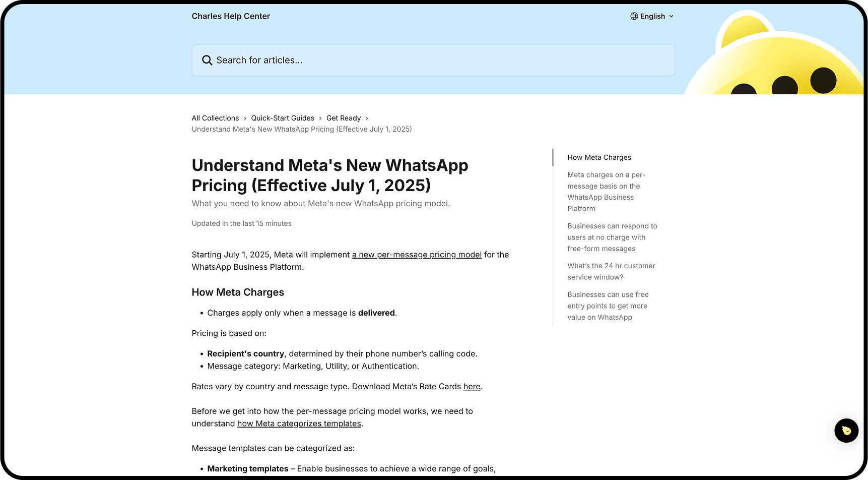The width and height of the screenshot is (868, 480).
Task: Open how Meta categorizes templates link
Action: (299, 424)
